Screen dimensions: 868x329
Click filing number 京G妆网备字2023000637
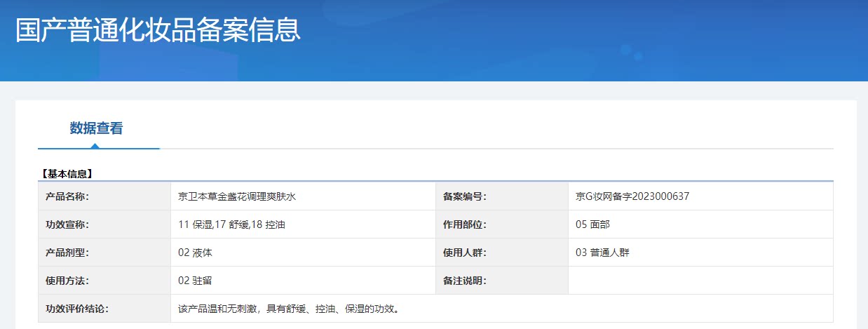[632, 196]
